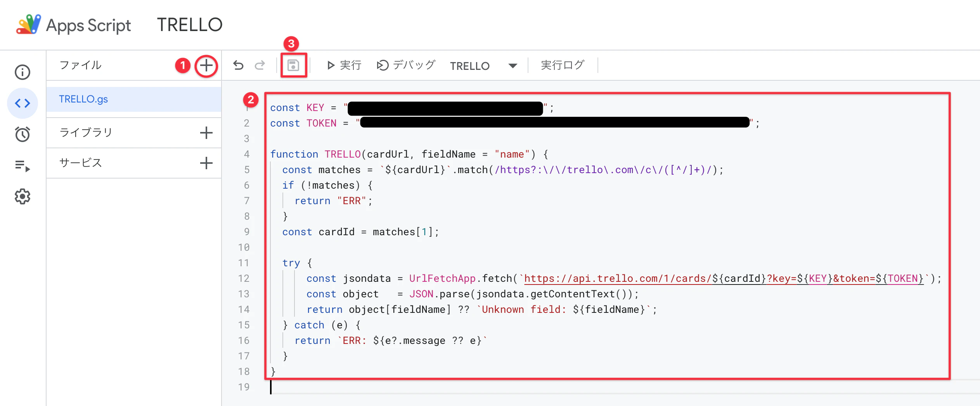Viewport: 980px width, 406px height.
Task: Open the executions list icon
Action: coord(23,166)
